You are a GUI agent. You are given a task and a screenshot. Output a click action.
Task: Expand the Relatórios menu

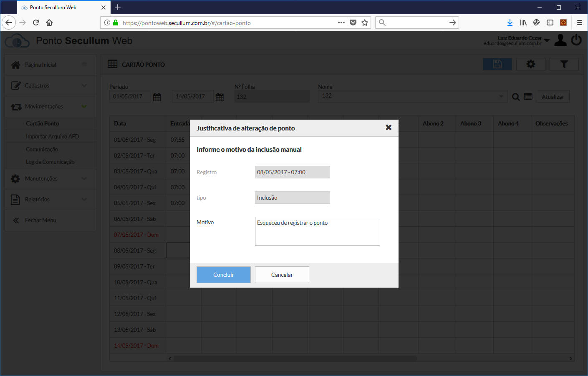pos(50,199)
